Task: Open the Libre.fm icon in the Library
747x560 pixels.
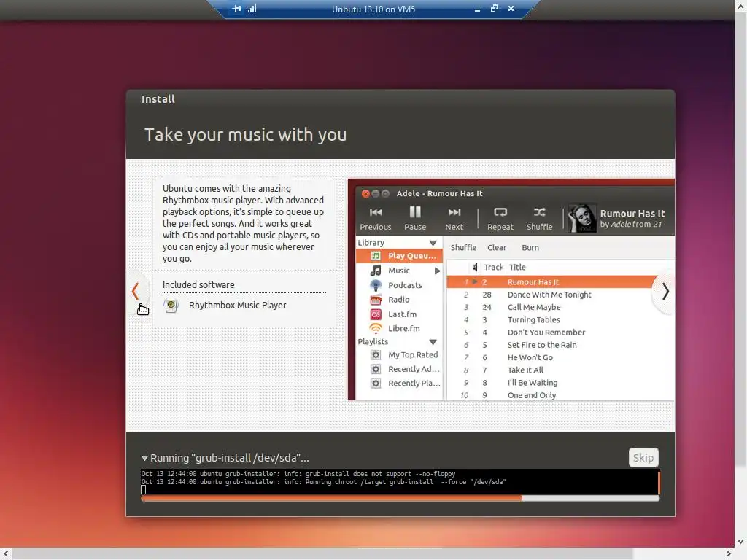Action: click(x=376, y=329)
